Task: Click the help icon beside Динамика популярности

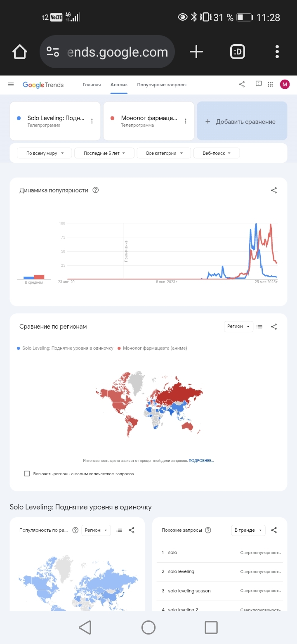Action: [x=96, y=190]
